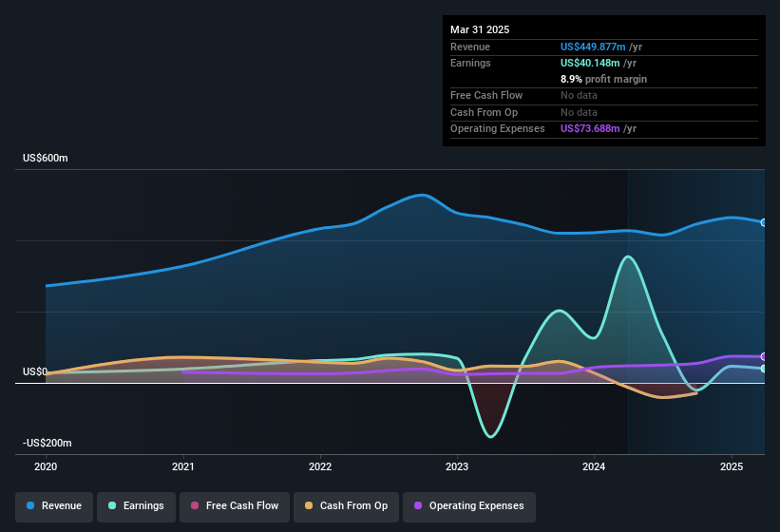
Task: Toggle the Cash From Op legend button
Action: coord(346,506)
